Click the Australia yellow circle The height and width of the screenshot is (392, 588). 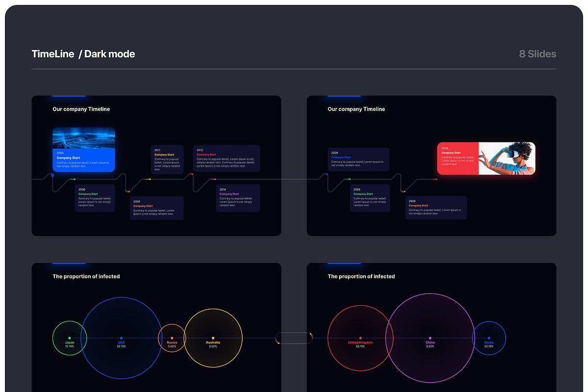(x=213, y=338)
